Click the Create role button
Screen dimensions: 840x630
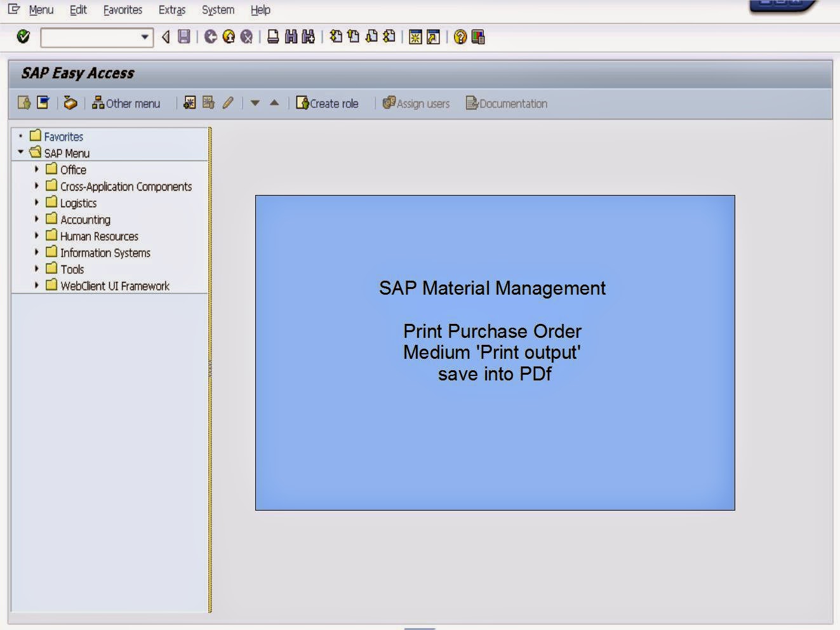[328, 103]
